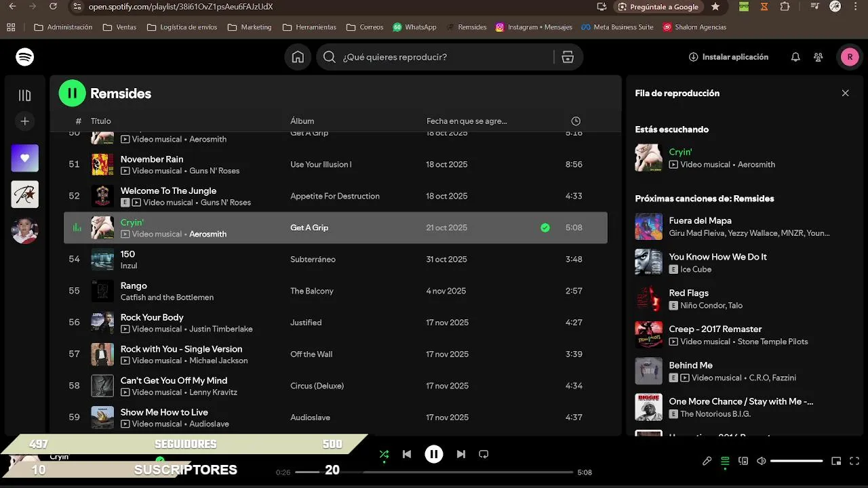Open Meta Business Suite bookmark
Image resolution: width=868 pixels, height=488 pixels.
(x=617, y=27)
